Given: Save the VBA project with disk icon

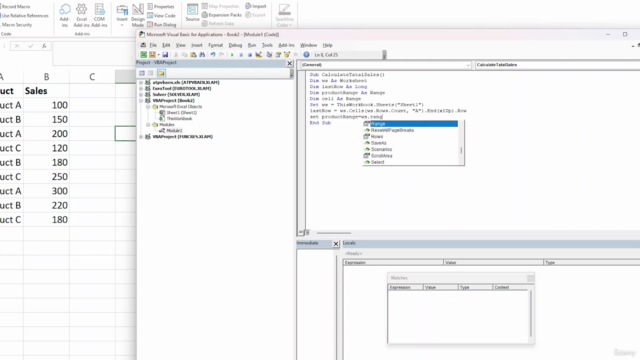Looking at the screenshot, I should tap(165, 55).
